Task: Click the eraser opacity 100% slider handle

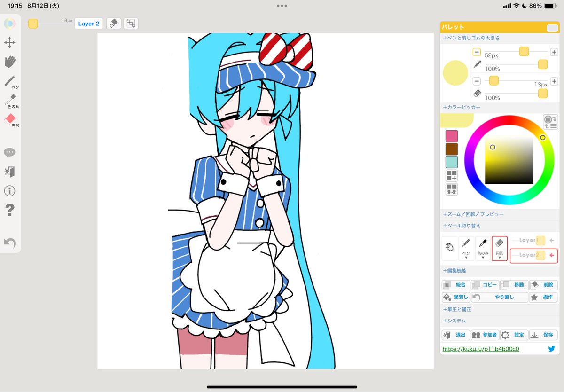Action: pyautogui.click(x=543, y=93)
